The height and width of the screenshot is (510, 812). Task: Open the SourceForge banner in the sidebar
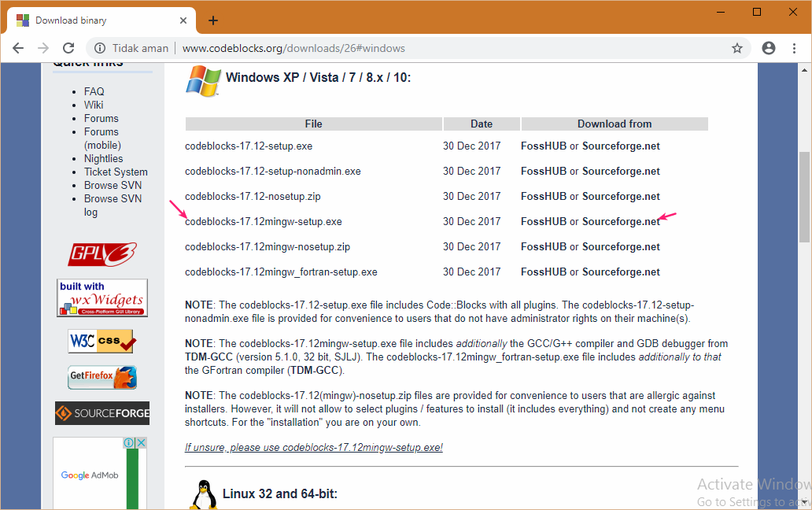pyautogui.click(x=101, y=412)
